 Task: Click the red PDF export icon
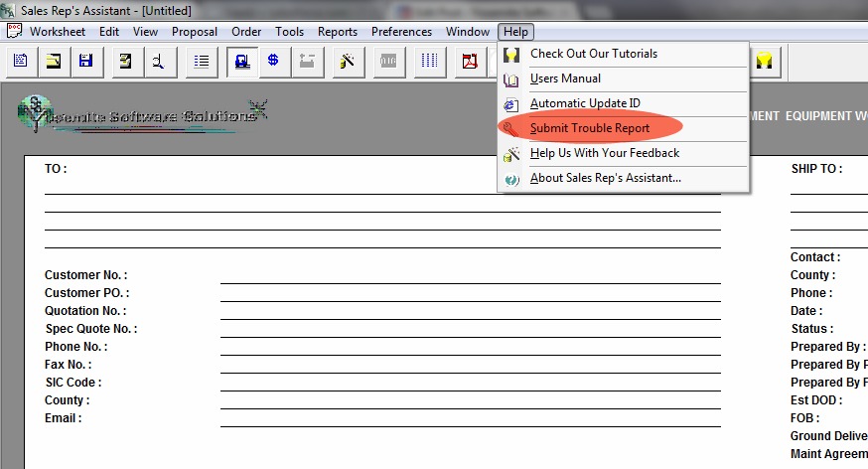469,62
